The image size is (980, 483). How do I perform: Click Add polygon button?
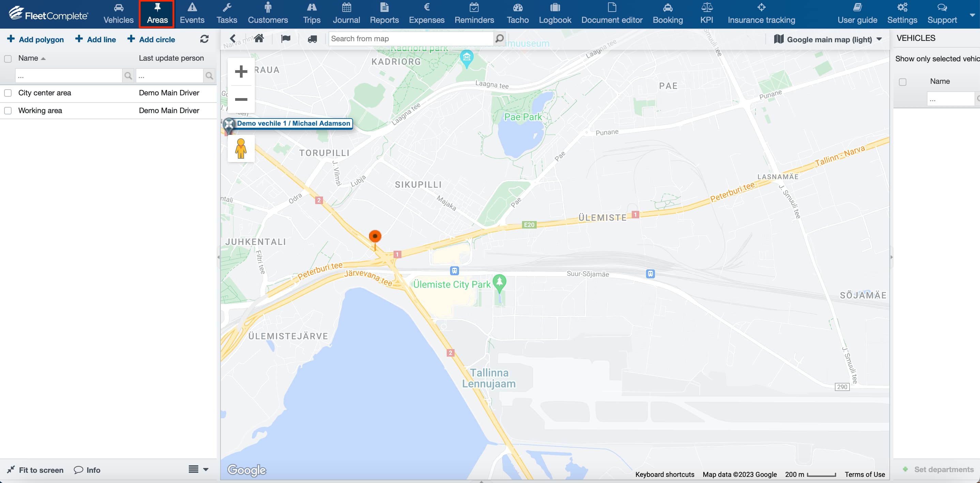[35, 40]
